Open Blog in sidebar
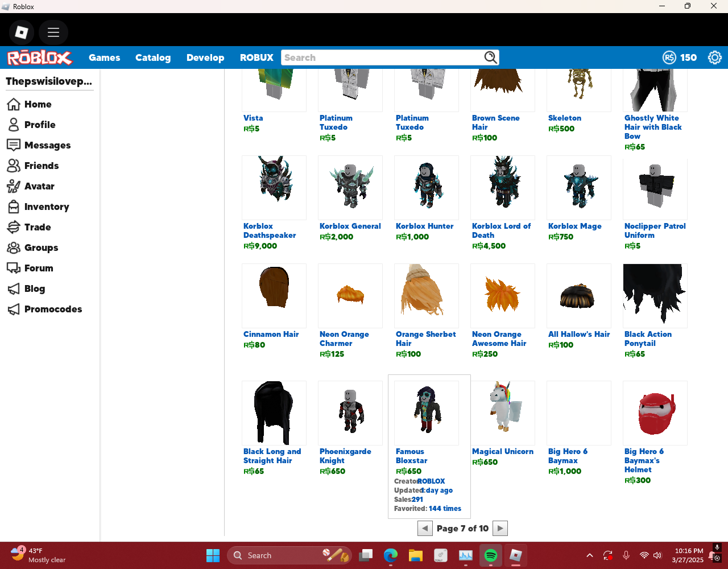Screen dimensions: 728x569 tap(26, 288)
